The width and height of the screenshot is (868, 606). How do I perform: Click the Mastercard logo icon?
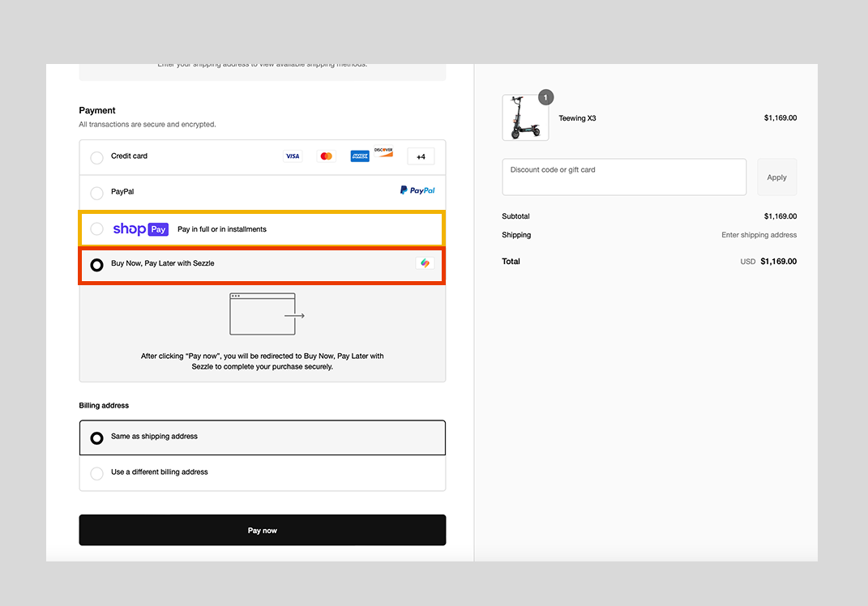326,156
